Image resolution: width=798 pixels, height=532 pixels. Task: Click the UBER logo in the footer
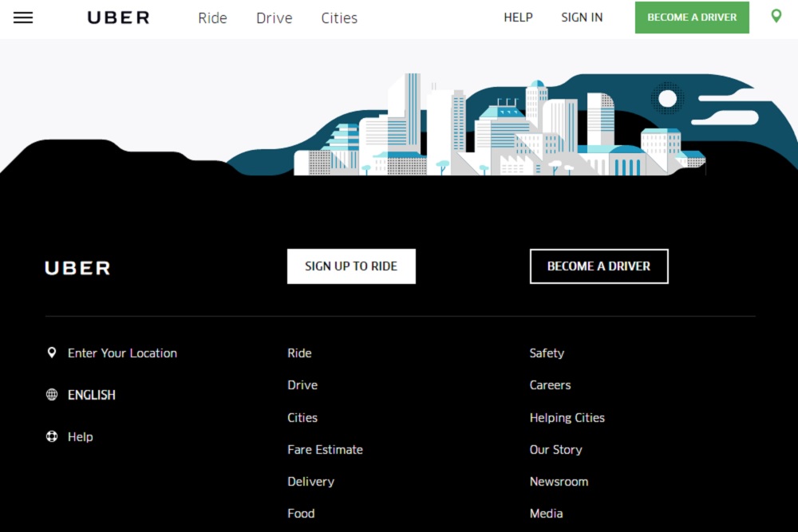click(77, 267)
